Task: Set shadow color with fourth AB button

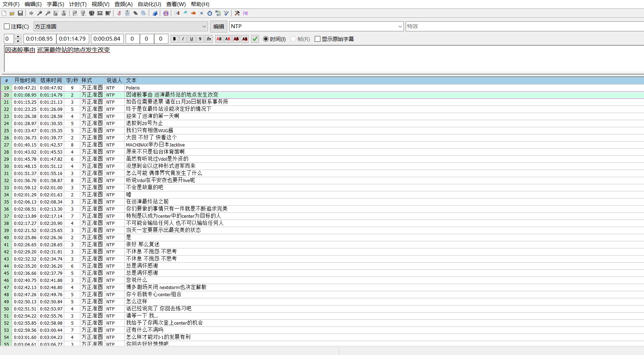Action: click(245, 39)
